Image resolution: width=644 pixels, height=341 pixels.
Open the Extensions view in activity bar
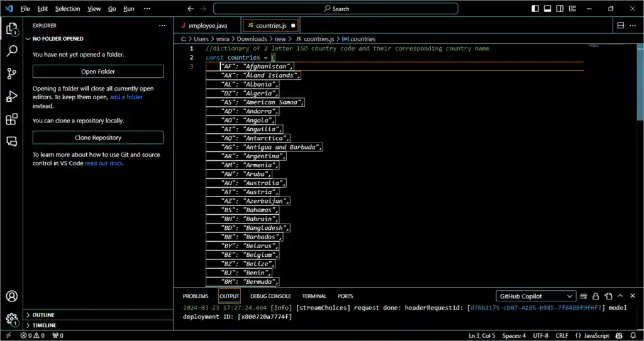11,119
